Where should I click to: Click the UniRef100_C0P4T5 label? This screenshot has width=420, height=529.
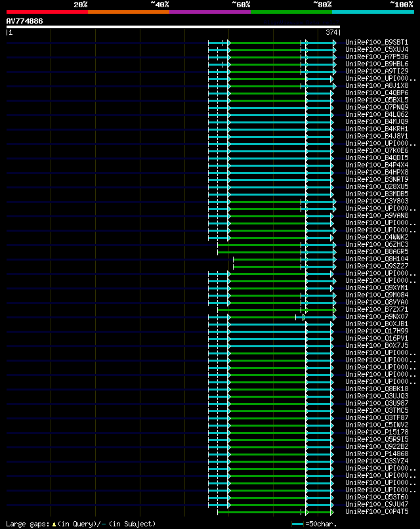click(x=377, y=511)
